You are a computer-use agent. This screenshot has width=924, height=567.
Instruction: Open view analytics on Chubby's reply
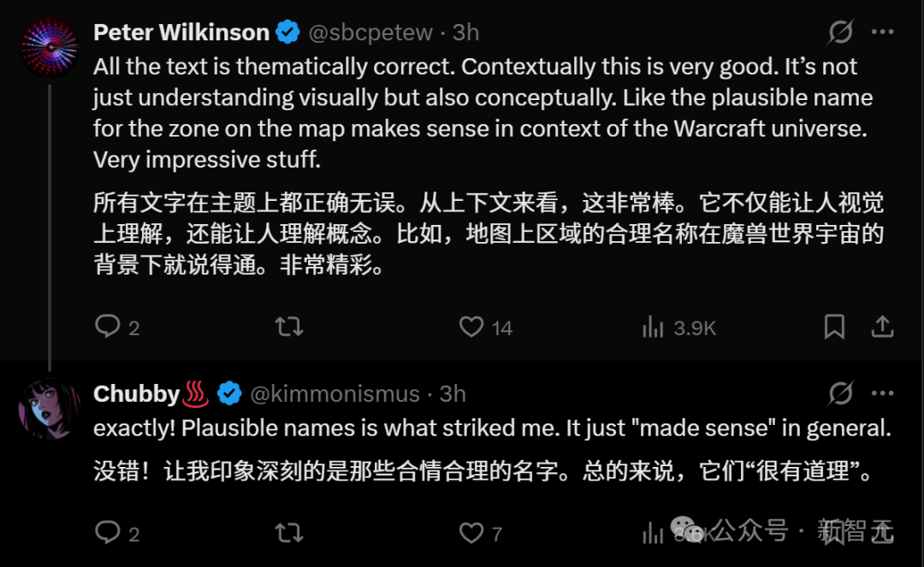point(654,533)
